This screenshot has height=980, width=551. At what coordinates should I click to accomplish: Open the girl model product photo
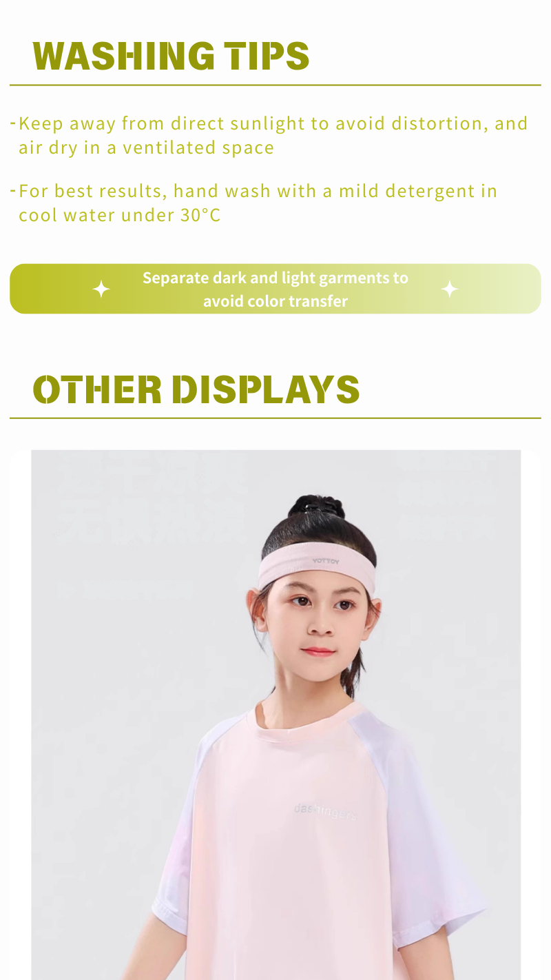(275, 715)
